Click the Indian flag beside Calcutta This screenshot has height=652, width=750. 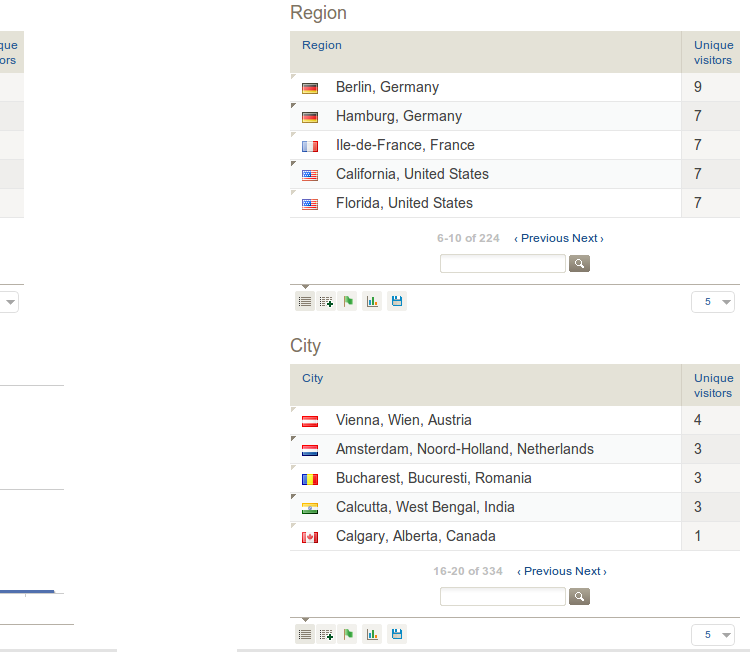[310, 508]
